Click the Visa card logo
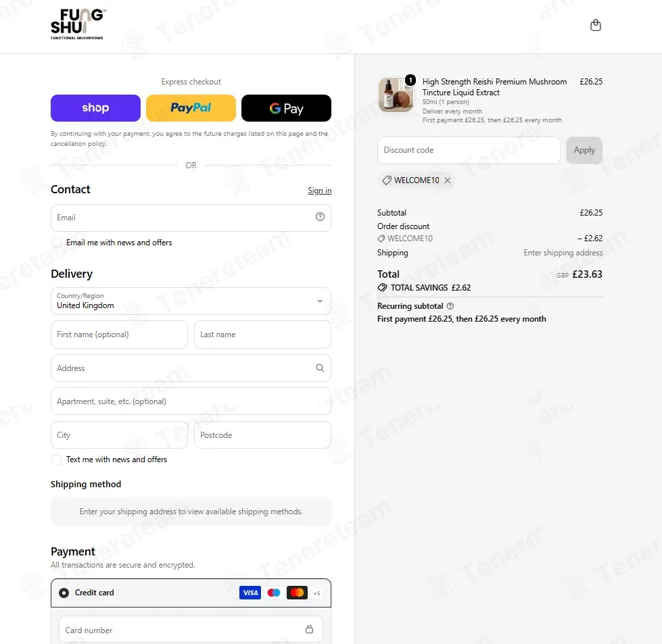 coord(250,593)
